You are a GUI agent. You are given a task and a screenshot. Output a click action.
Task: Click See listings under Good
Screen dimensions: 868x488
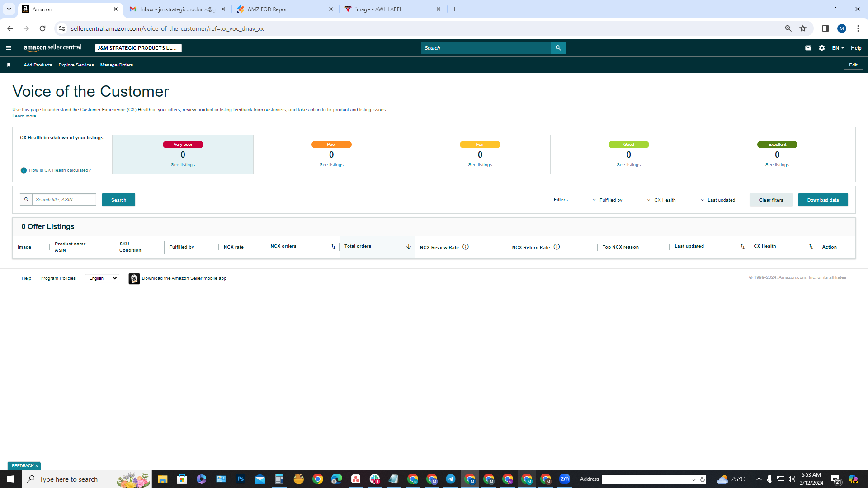(628, 165)
